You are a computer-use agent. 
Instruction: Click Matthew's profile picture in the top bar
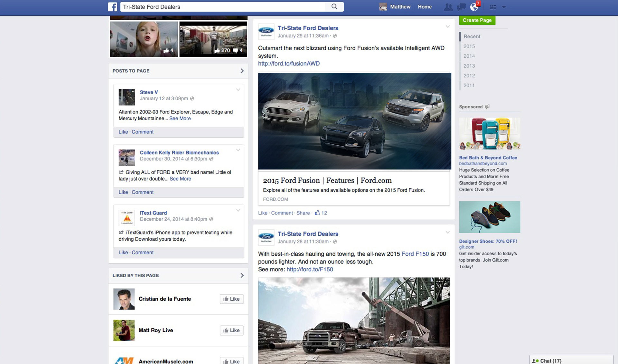click(383, 7)
